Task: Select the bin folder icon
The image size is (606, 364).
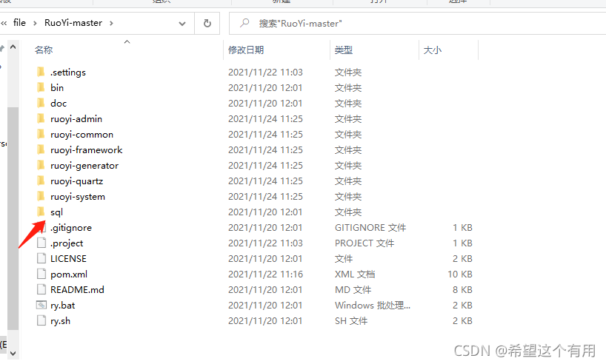Action: click(x=41, y=87)
